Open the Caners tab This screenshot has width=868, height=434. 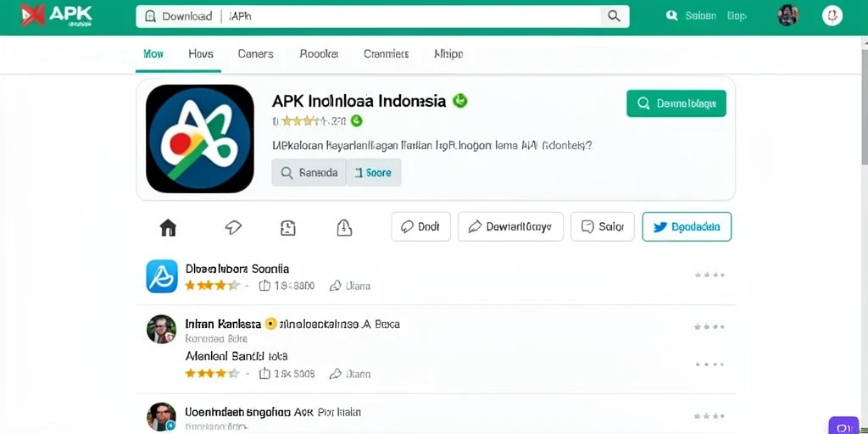click(256, 53)
